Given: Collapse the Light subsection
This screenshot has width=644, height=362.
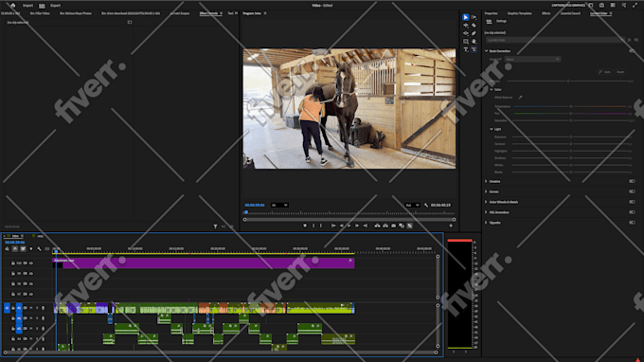Looking at the screenshot, I should click(492, 129).
